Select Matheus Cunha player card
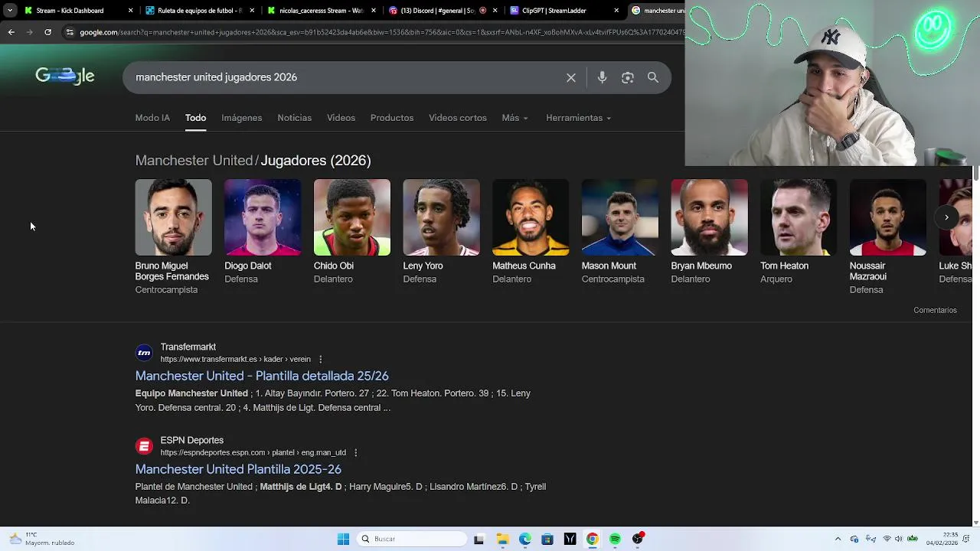Image resolution: width=980 pixels, height=551 pixels. coord(531,232)
